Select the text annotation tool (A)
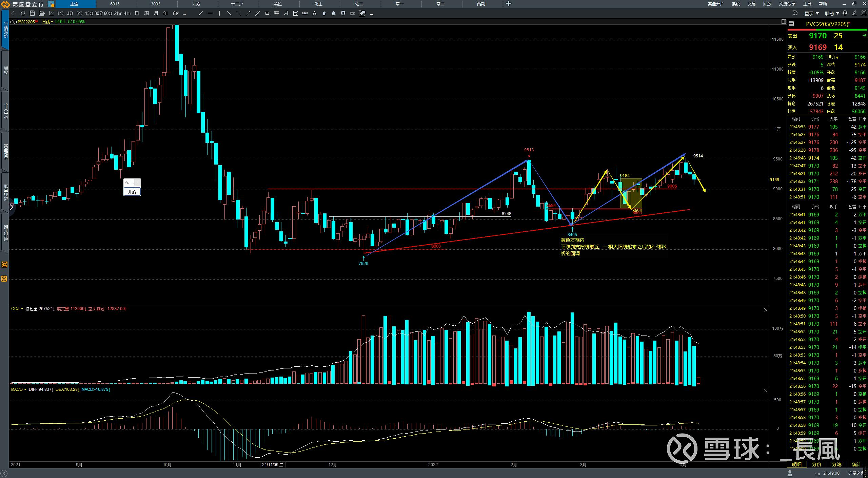The image size is (868, 478). coord(314,13)
